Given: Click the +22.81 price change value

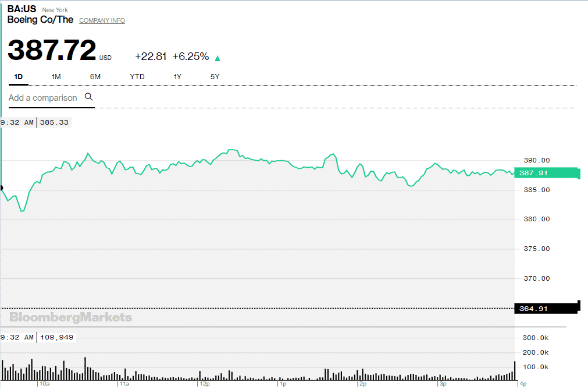Looking at the screenshot, I should click(151, 56).
